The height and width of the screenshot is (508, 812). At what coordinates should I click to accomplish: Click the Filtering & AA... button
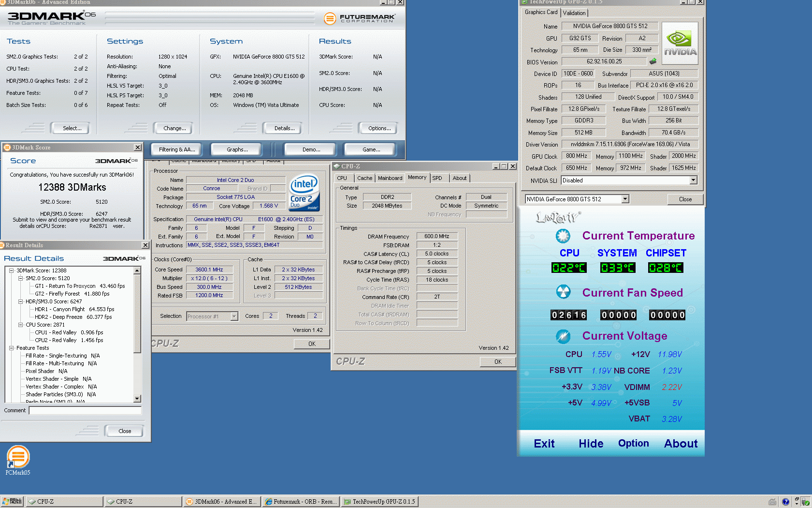(177, 149)
